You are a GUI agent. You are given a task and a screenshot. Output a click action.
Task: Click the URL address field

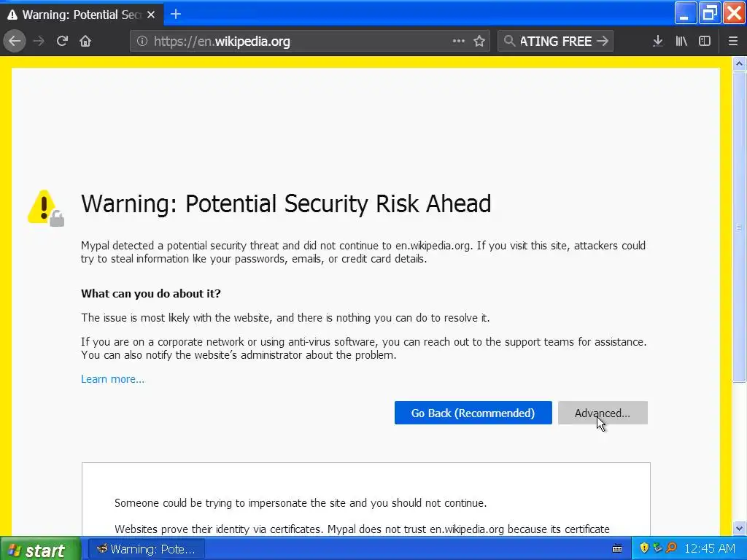click(x=292, y=42)
